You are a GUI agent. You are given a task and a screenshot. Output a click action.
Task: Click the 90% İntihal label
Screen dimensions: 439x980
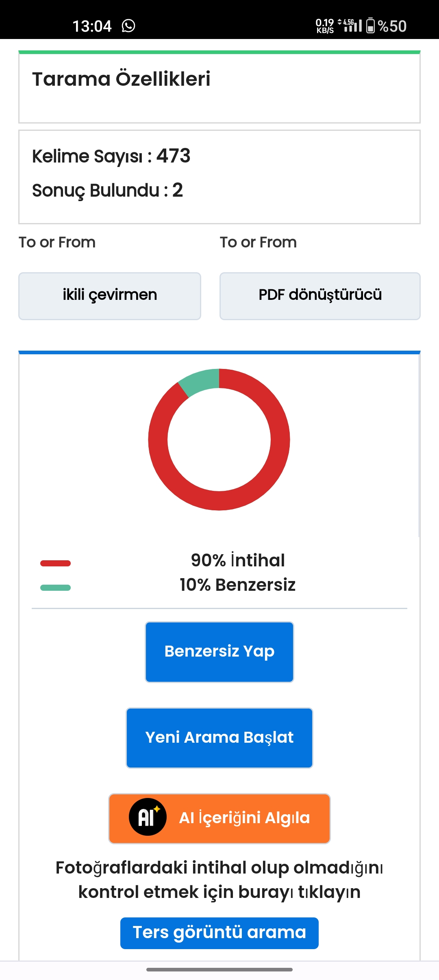point(238,560)
